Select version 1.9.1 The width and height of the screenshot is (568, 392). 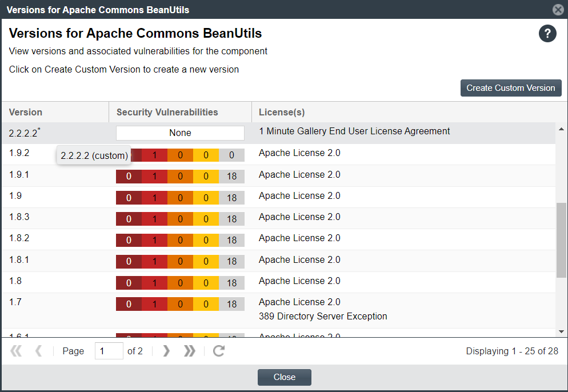coord(19,175)
